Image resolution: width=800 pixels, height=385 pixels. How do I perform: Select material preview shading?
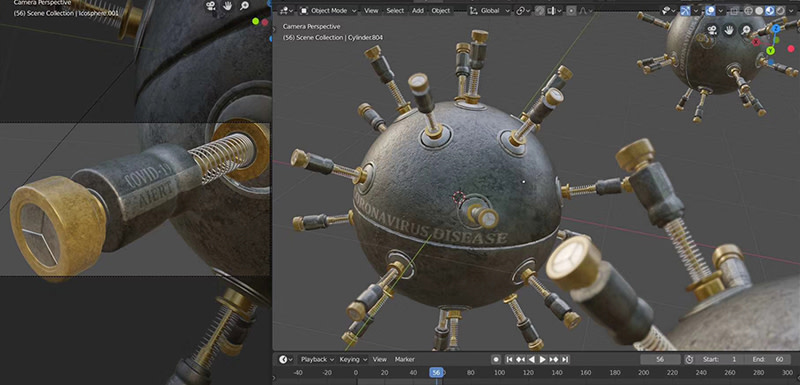pyautogui.click(x=770, y=10)
